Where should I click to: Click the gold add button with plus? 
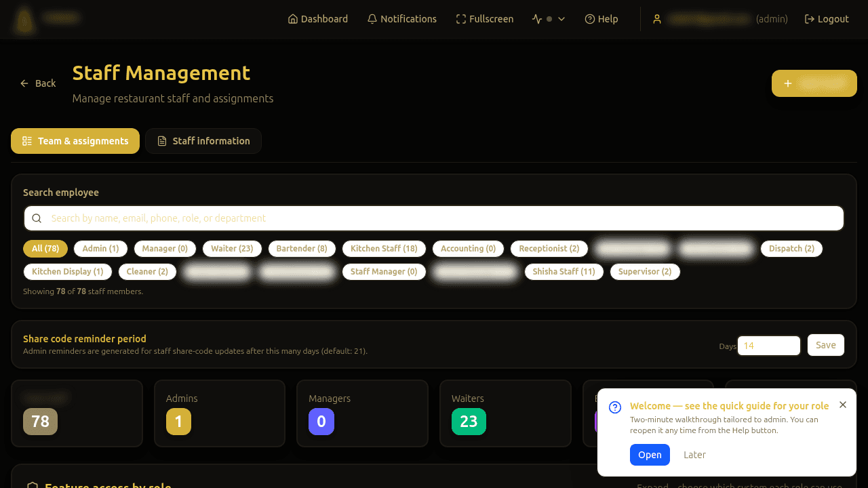tap(814, 83)
